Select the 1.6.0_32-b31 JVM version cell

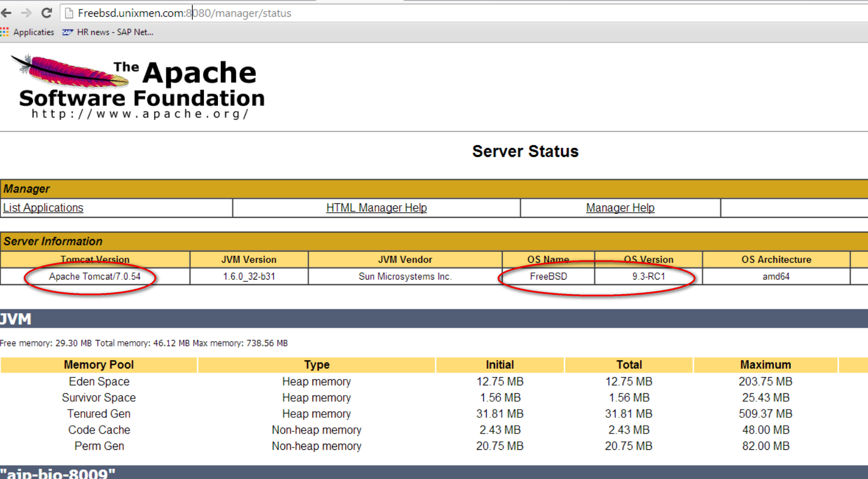click(x=249, y=276)
